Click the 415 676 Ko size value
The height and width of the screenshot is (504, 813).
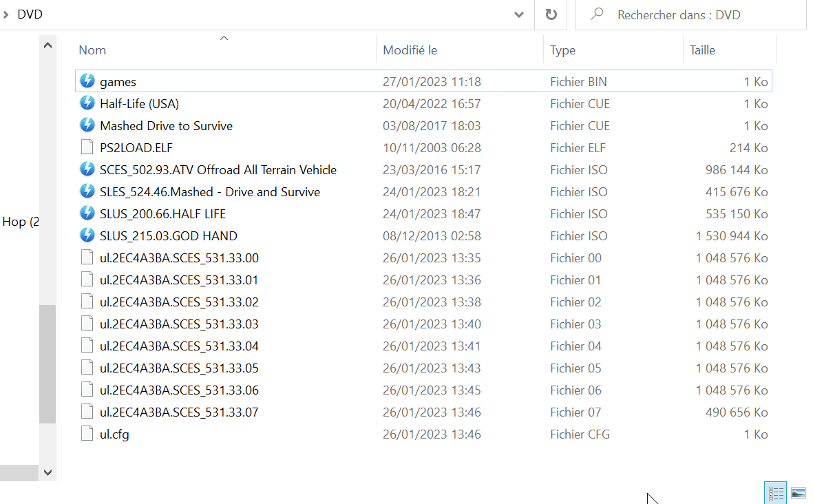click(737, 192)
